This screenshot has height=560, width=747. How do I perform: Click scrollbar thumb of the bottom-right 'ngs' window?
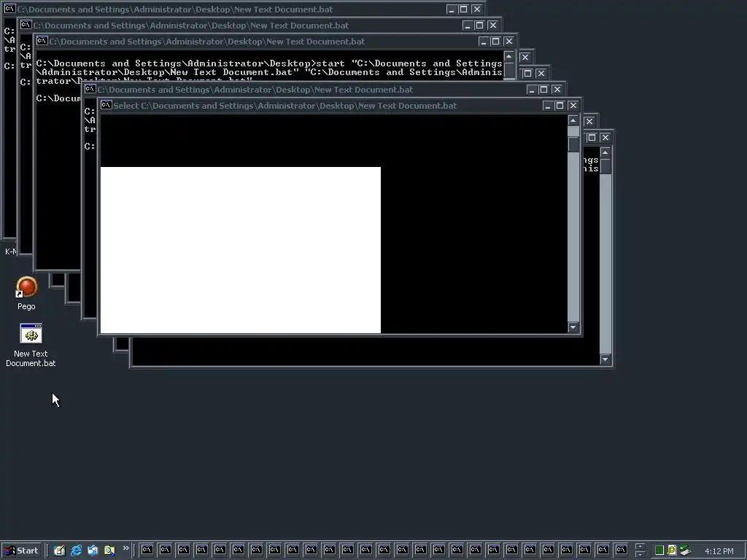coord(605,166)
